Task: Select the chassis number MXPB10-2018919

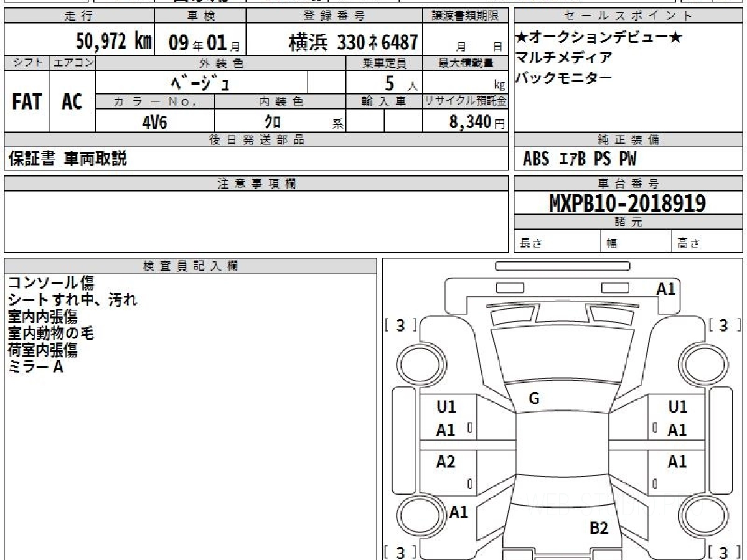Action: [627, 203]
